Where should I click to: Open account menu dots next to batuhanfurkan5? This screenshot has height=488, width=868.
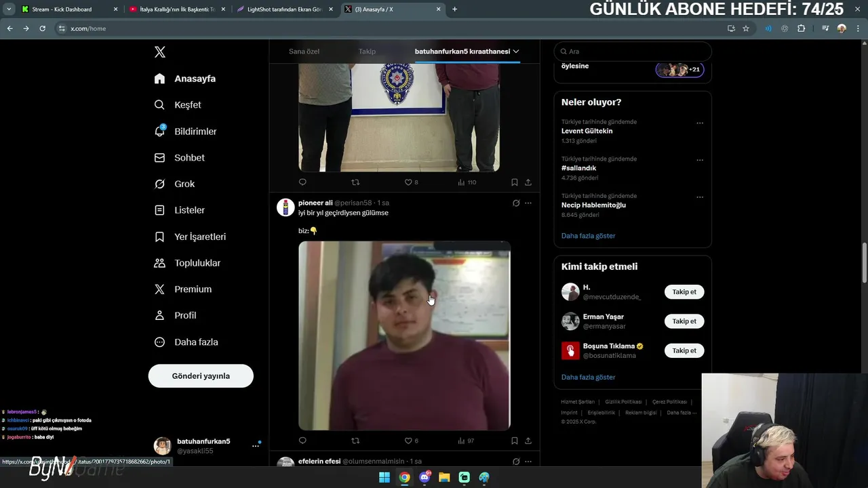[x=256, y=446]
